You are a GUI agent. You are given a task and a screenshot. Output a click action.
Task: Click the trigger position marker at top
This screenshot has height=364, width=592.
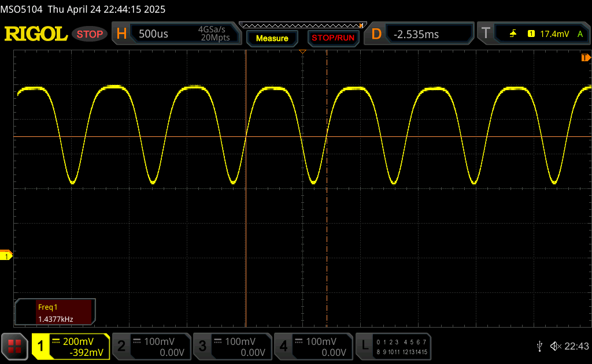coord(302,51)
